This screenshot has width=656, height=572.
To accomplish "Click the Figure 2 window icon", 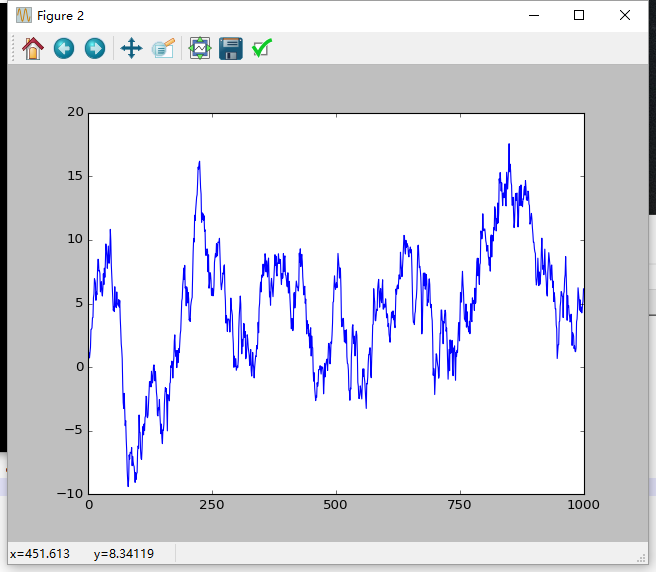I will (x=24, y=15).
